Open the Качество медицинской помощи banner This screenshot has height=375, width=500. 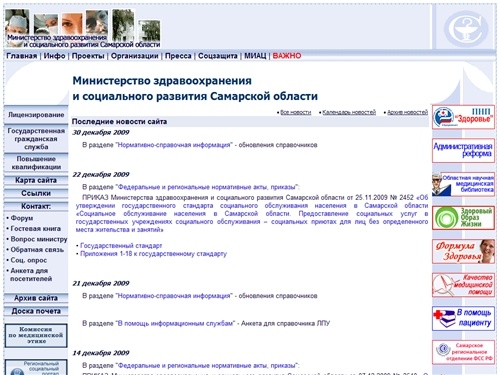[463, 285]
